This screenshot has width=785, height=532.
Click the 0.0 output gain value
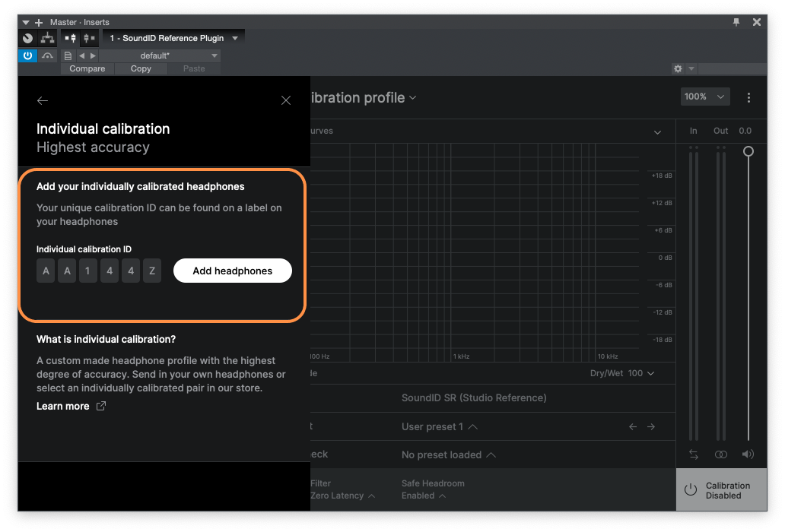click(x=745, y=131)
